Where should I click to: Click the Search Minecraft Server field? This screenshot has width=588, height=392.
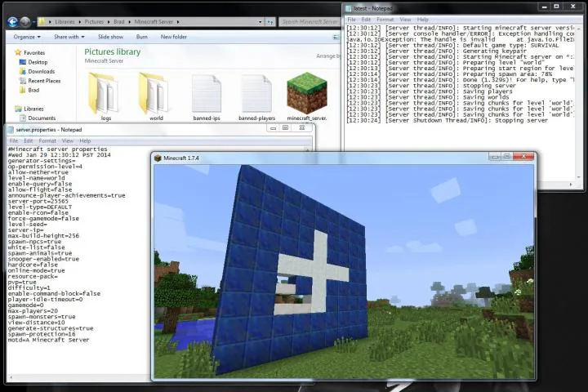(x=310, y=22)
